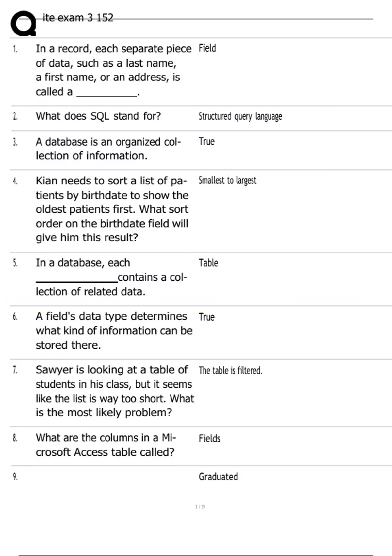This screenshot has width=392, height=556.
Task: Click the 'A database is an organized collection' statement
Action: (x=108, y=149)
